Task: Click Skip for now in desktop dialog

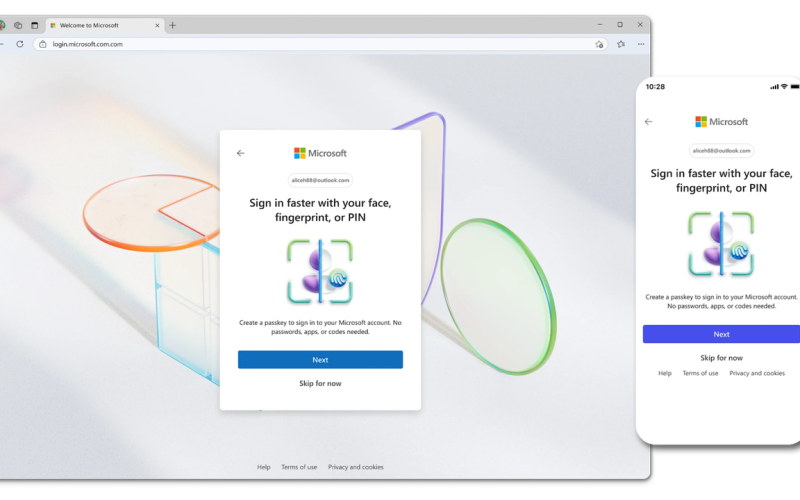Action: pos(320,384)
